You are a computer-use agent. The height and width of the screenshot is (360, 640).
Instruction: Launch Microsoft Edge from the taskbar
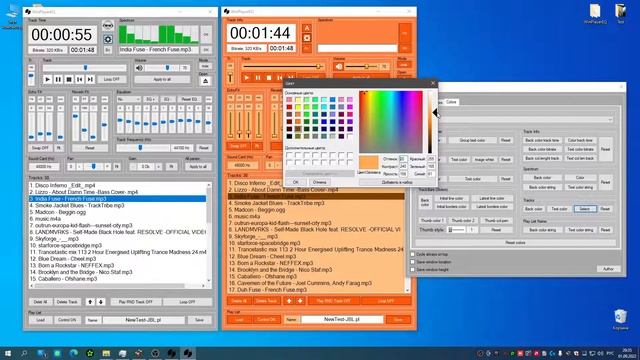(73, 353)
